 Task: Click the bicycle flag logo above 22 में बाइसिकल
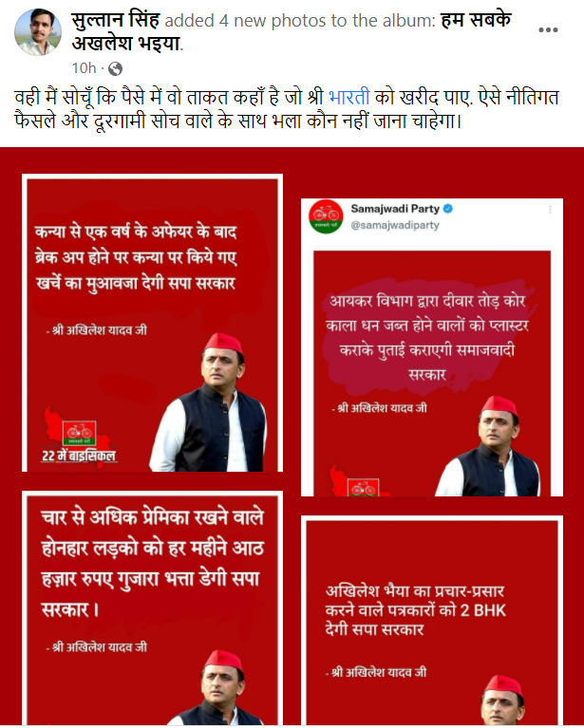click(x=80, y=433)
